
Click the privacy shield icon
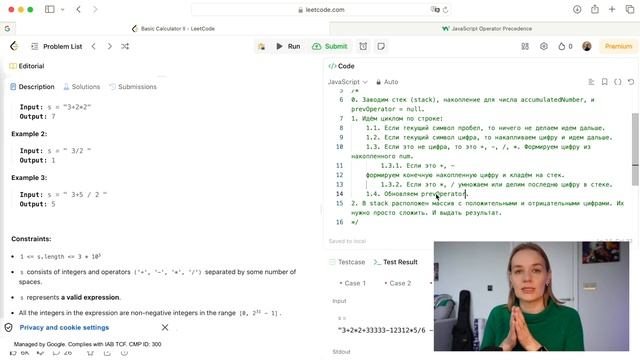pos(8,327)
